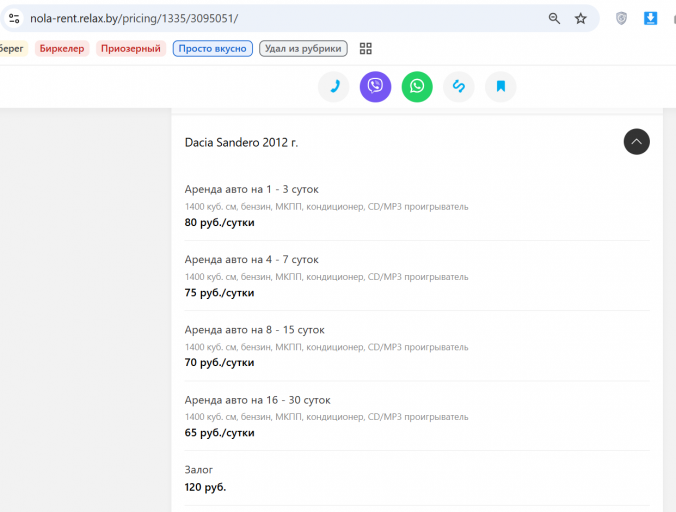Screen dimensions: 676x512
Task: Click the specs line under 16 - 30 суток
Action: tap(326, 417)
